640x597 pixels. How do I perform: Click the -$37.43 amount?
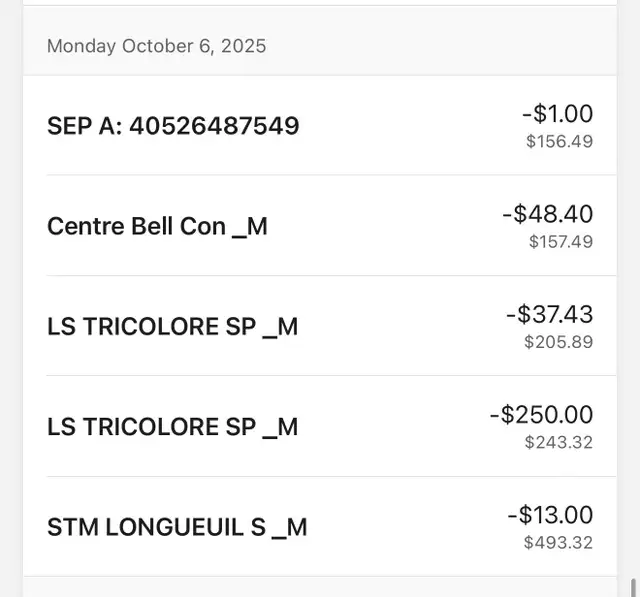click(x=549, y=314)
